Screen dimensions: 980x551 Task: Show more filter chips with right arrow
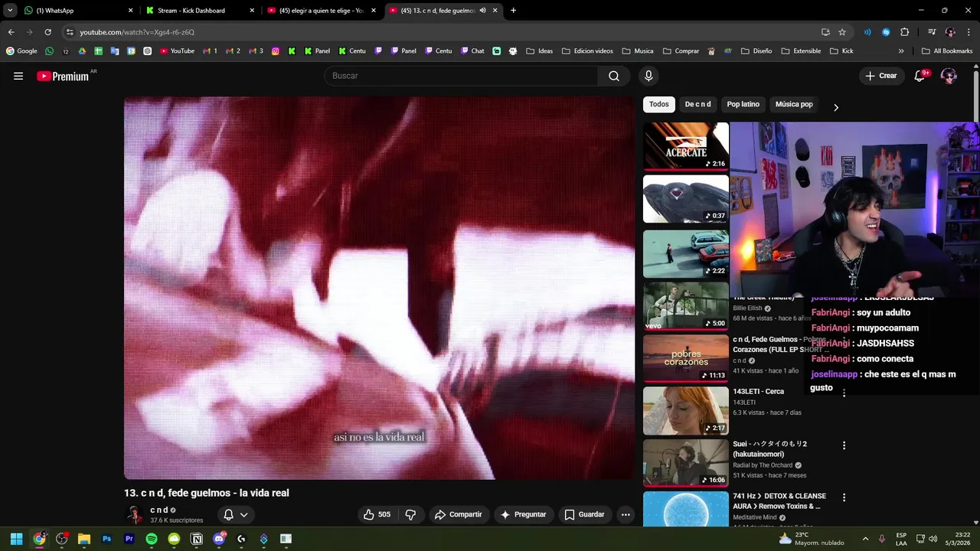[835, 107]
